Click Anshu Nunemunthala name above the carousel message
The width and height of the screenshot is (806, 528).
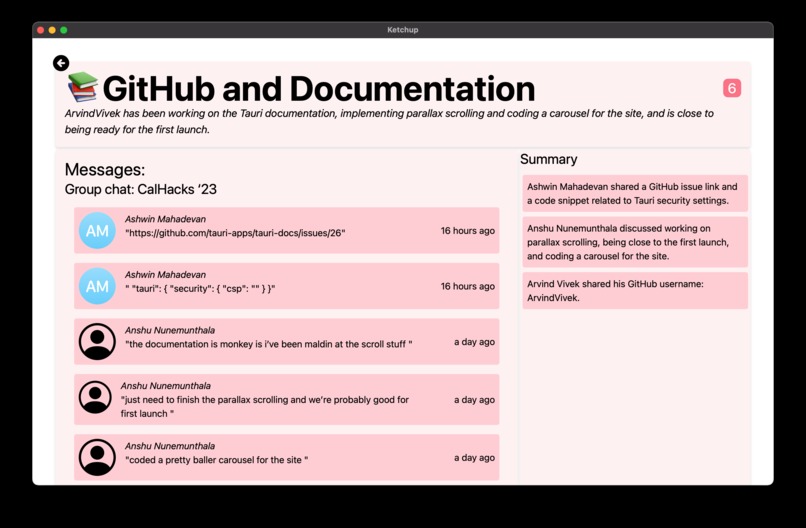[x=170, y=446]
